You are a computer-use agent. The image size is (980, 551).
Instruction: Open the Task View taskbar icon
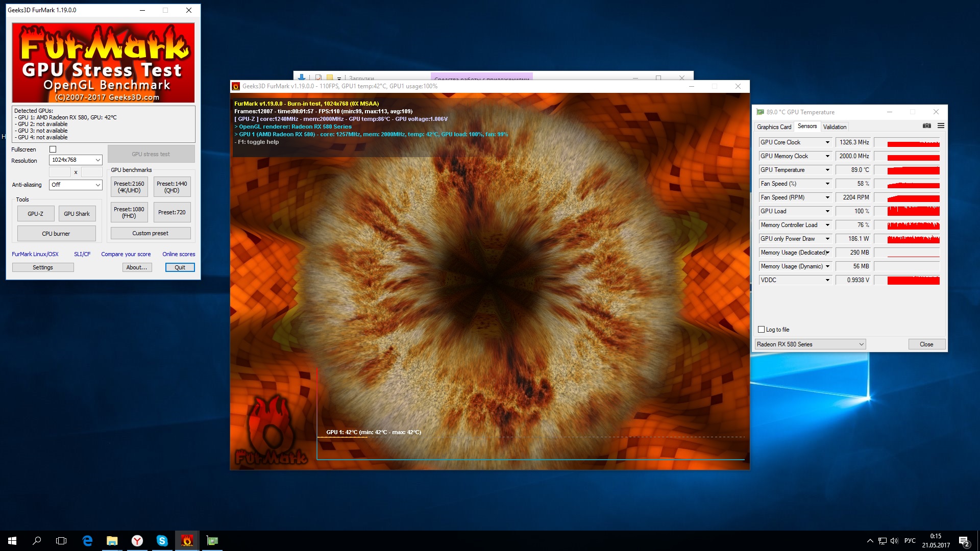pyautogui.click(x=61, y=540)
